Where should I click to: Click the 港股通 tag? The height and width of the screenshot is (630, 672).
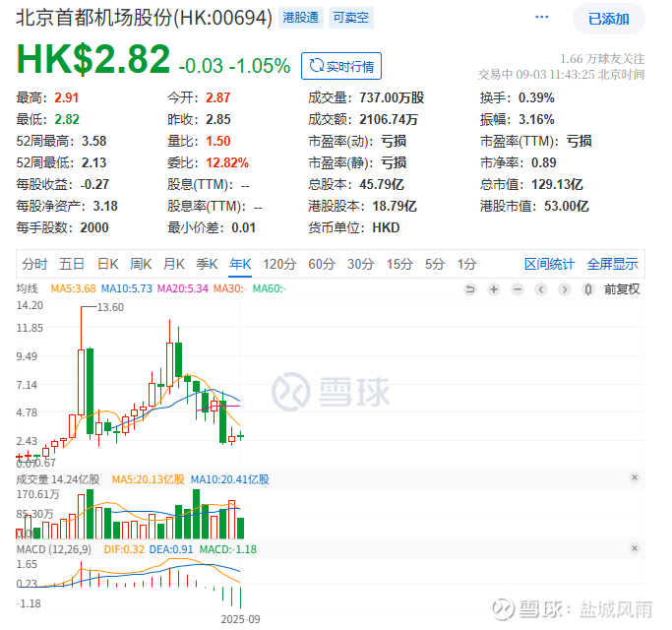pos(300,18)
